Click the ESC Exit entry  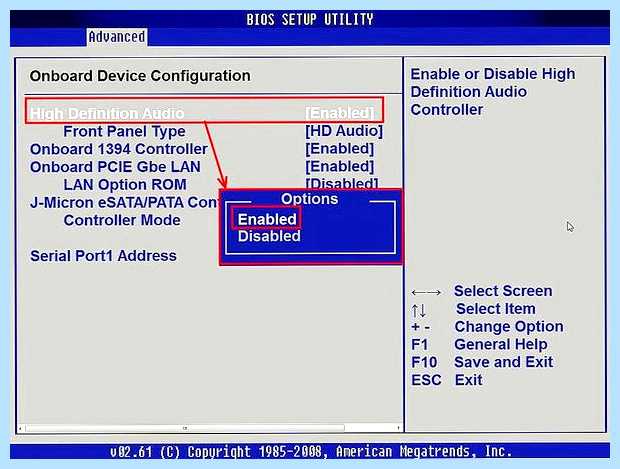[x=446, y=380]
